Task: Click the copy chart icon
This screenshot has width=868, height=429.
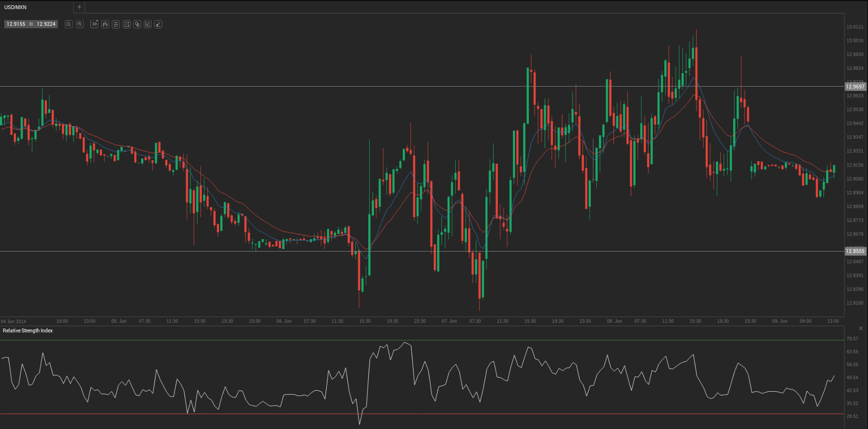Action: pyautogui.click(x=137, y=24)
